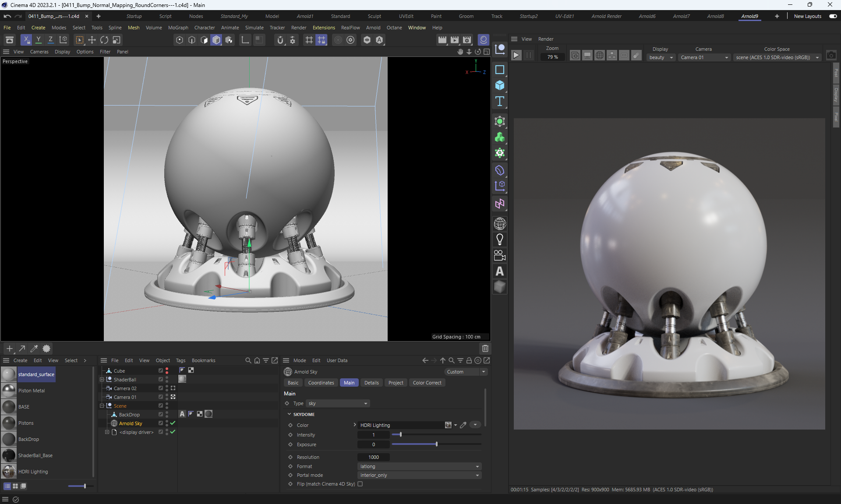Select the Rotate tool in the toolbar

104,40
